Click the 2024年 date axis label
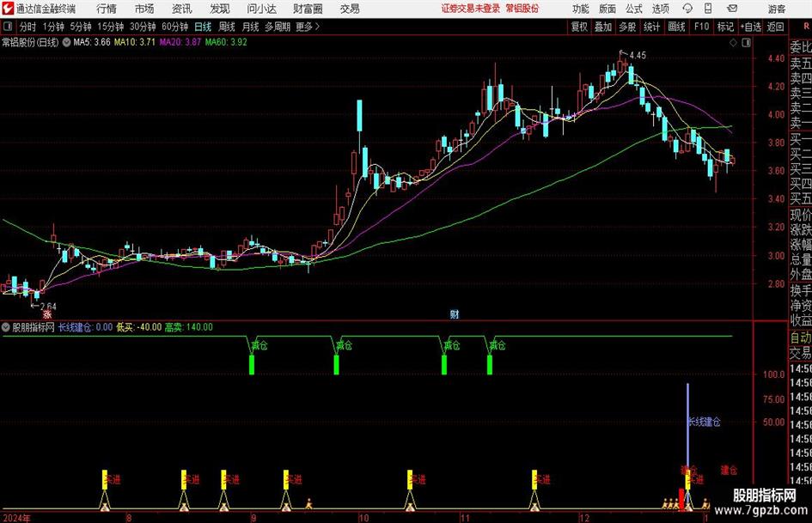Viewport: 812px width, 523px height. coord(17,518)
